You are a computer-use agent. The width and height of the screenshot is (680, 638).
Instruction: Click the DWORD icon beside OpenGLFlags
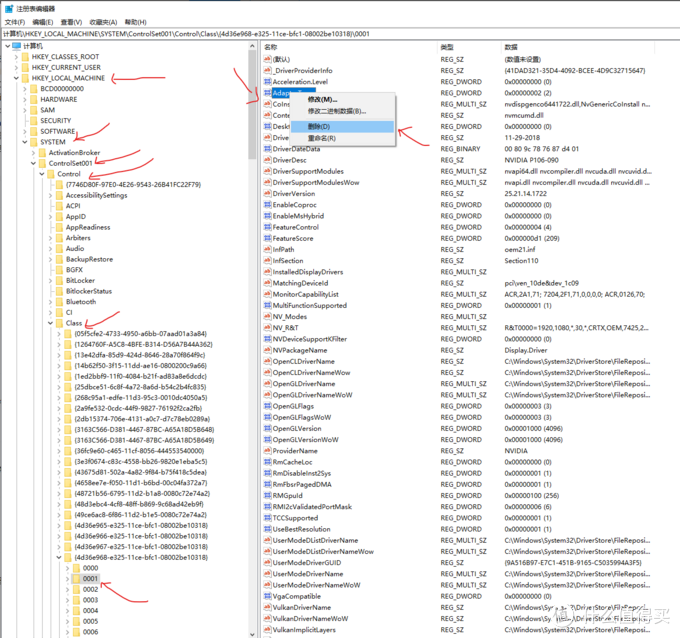[x=268, y=406]
